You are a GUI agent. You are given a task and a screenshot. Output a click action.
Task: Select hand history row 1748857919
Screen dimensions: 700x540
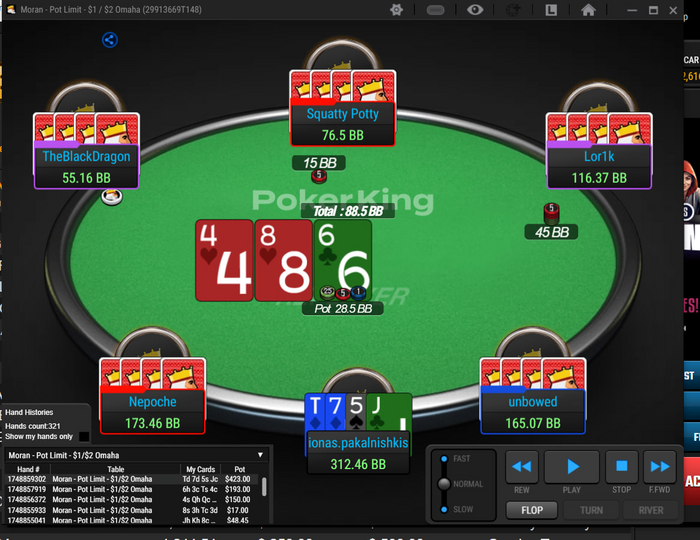(133, 489)
